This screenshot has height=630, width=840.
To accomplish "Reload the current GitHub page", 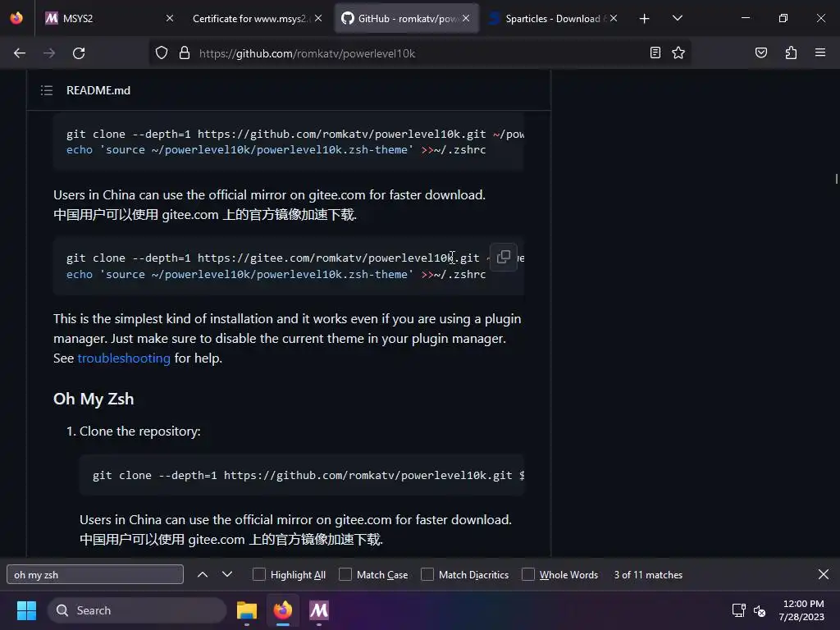I will point(79,53).
